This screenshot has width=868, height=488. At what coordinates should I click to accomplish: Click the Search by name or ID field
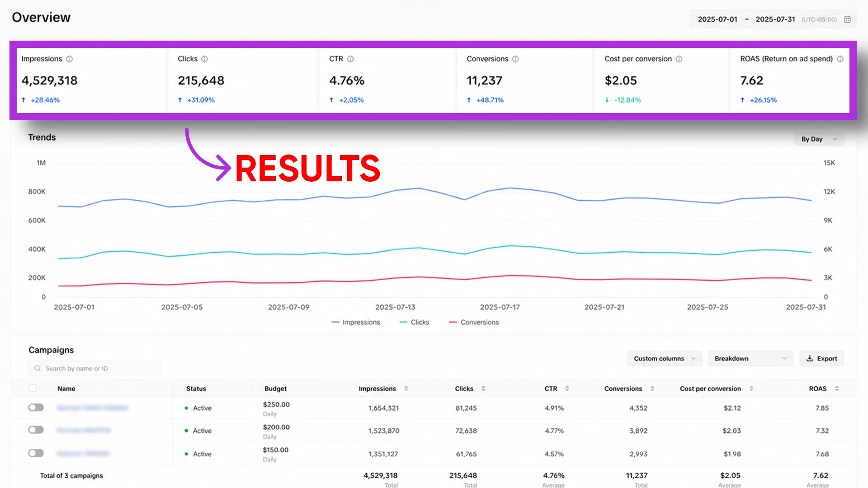pyautogui.click(x=95, y=368)
